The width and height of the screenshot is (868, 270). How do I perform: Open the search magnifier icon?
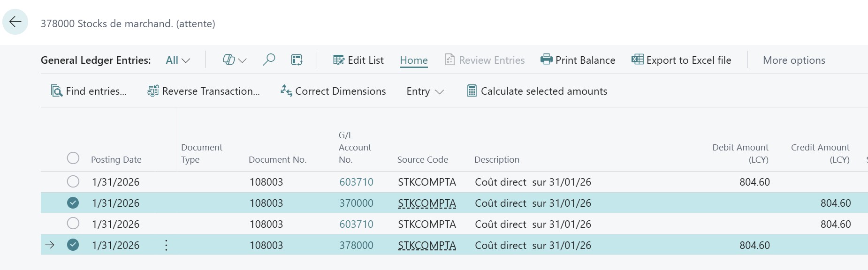click(269, 60)
